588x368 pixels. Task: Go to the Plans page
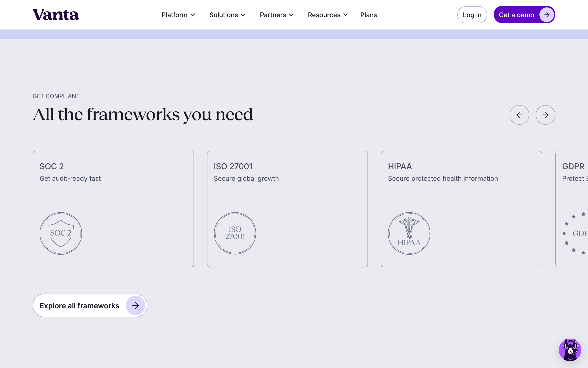click(369, 15)
